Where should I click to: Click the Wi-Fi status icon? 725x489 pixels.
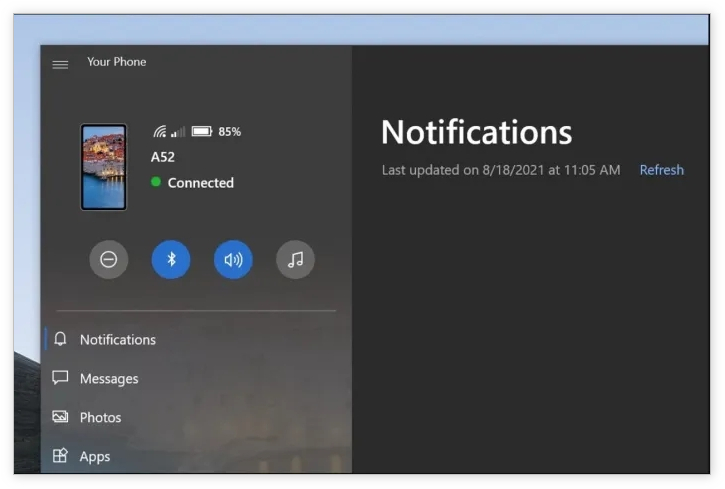[159, 132]
